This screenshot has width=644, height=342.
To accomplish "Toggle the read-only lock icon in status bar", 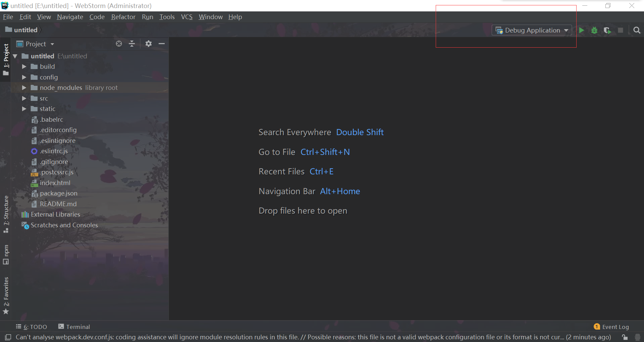I will click(x=625, y=337).
